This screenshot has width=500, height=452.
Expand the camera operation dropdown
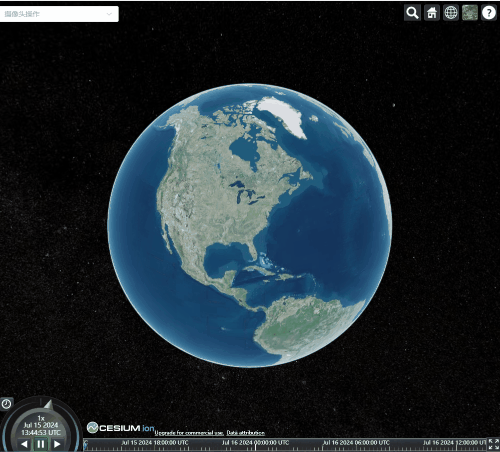point(59,14)
